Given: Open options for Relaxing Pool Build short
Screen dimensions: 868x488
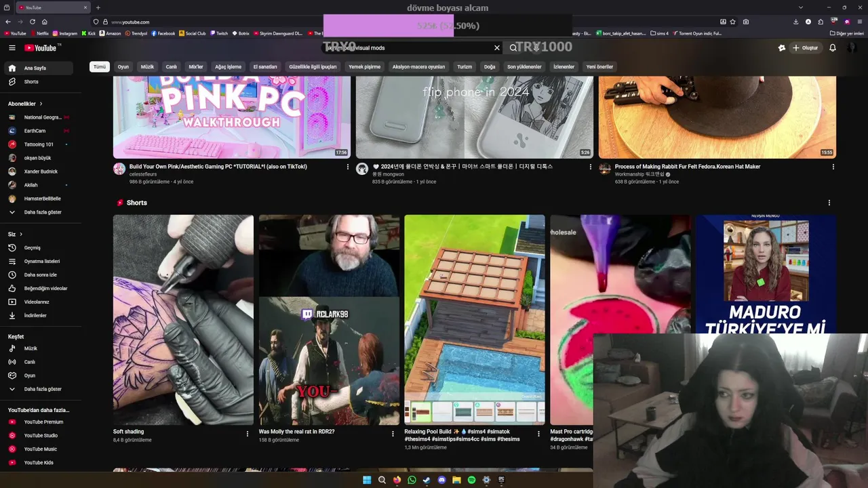Looking at the screenshot, I should [x=538, y=434].
